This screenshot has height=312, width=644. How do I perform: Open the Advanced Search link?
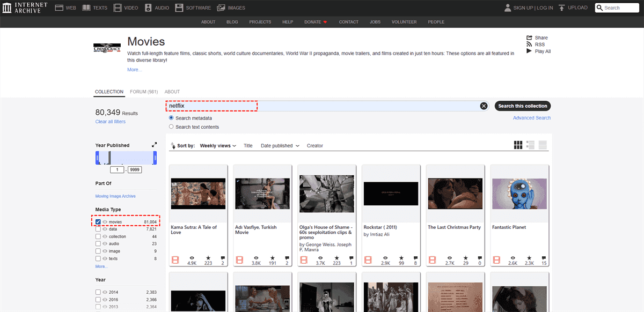(x=531, y=118)
